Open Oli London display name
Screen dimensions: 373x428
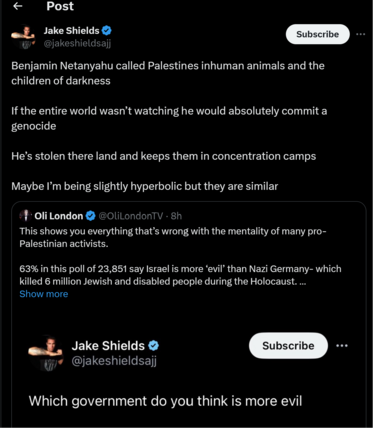click(x=59, y=216)
